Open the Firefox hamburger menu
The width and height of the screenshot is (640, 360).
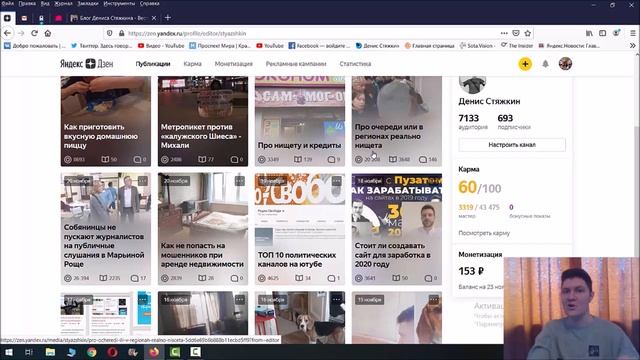coord(633,33)
